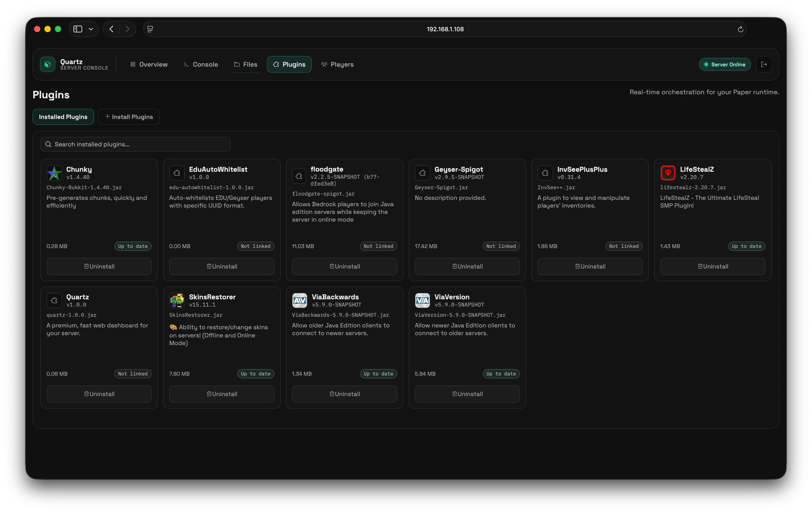Click Geyser-Spigot's Not linked badge
This screenshot has width=812, height=513.
pyautogui.click(x=501, y=246)
